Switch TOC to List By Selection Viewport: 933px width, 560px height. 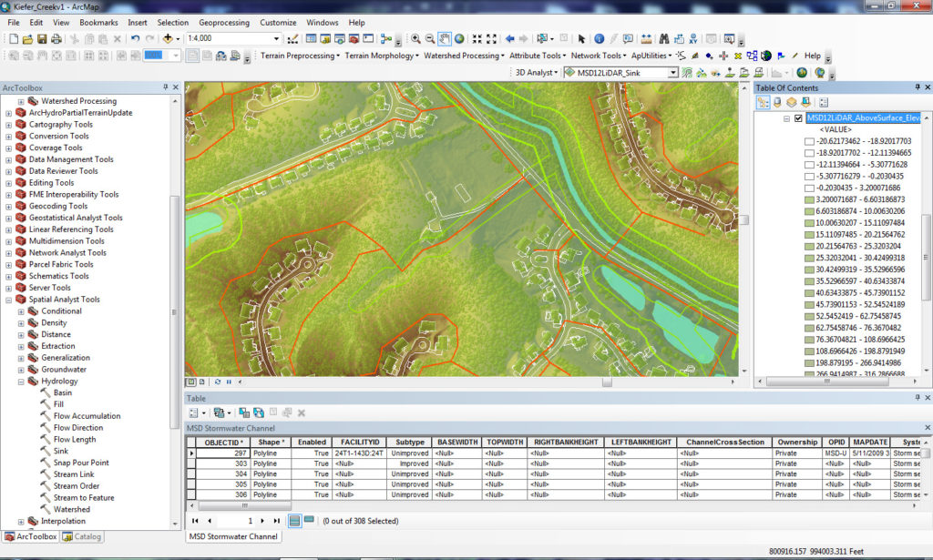[805, 102]
